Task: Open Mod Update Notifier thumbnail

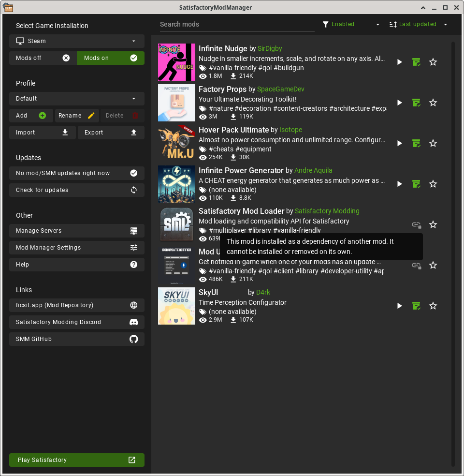Action: 176,265
